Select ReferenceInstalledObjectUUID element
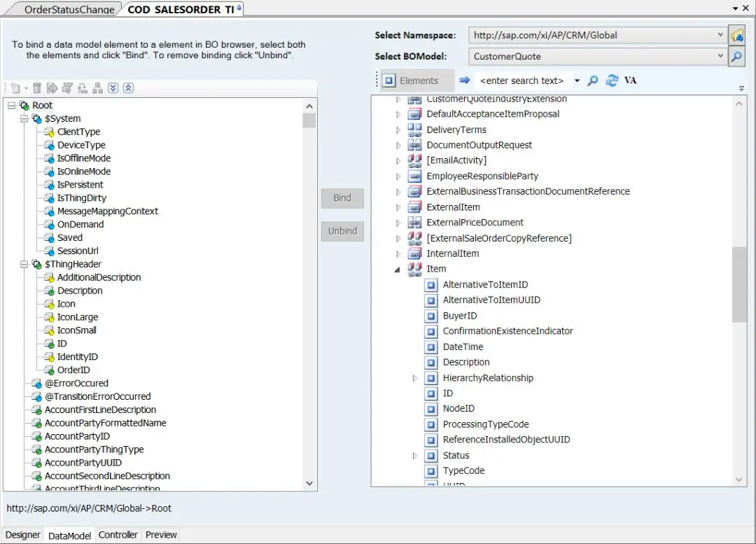The image size is (756, 544). click(x=506, y=440)
